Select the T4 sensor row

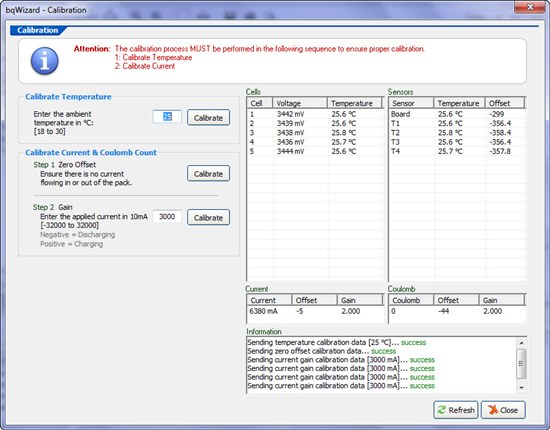click(457, 151)
